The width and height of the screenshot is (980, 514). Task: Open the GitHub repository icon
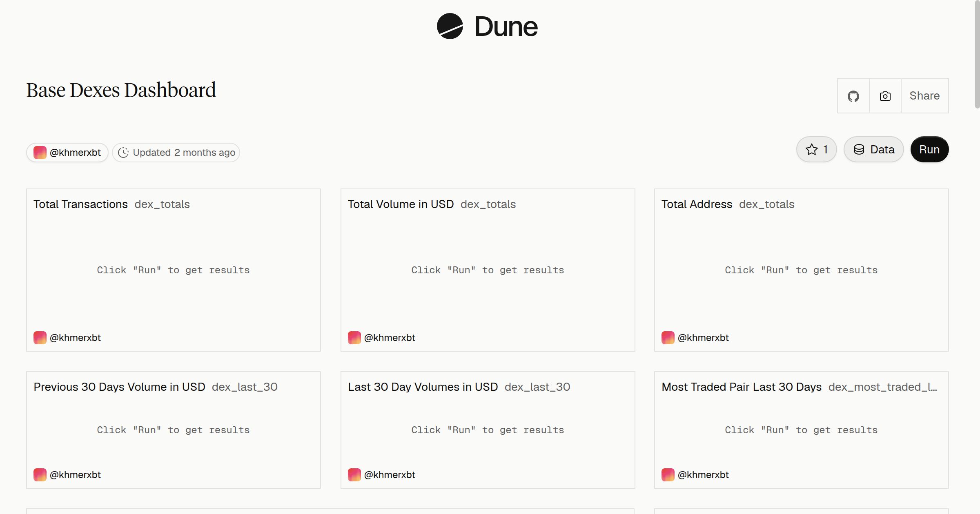coord(853,96)
